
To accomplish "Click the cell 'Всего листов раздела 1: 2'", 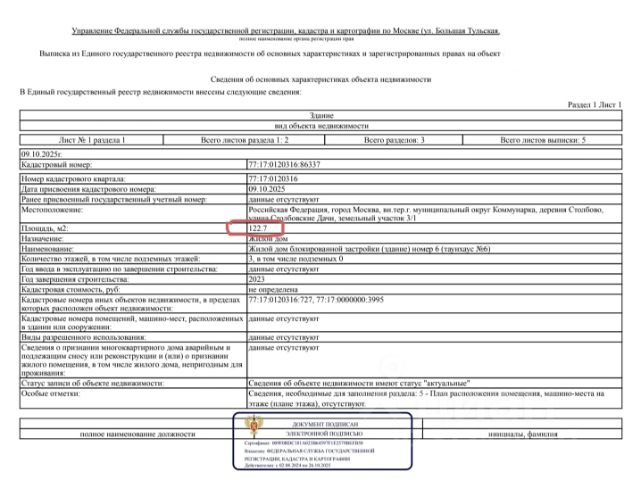I will [x=244, y=140].
